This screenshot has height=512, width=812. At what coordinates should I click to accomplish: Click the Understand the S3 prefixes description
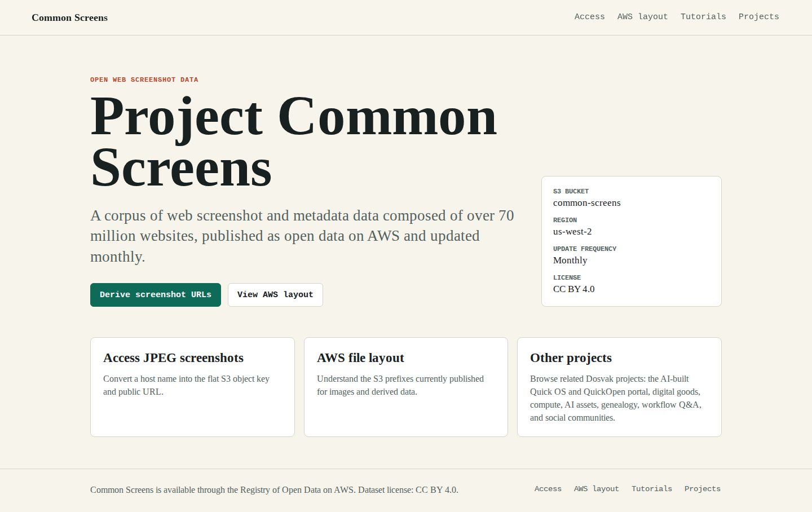click(400, 386)
